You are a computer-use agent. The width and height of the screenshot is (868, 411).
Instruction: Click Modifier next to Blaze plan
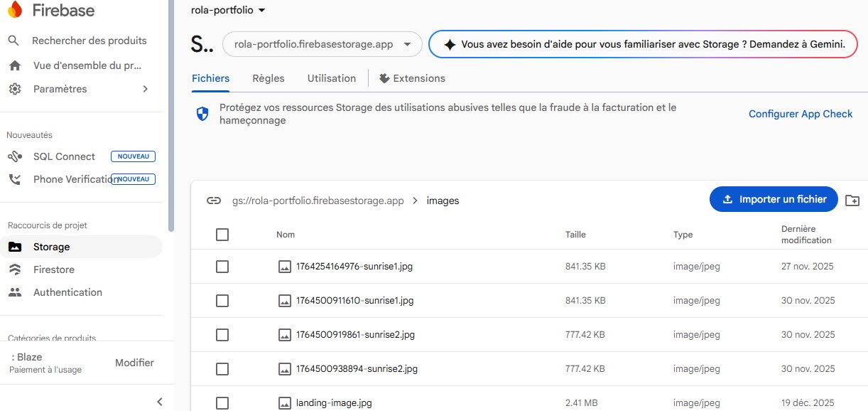[134, 363]
